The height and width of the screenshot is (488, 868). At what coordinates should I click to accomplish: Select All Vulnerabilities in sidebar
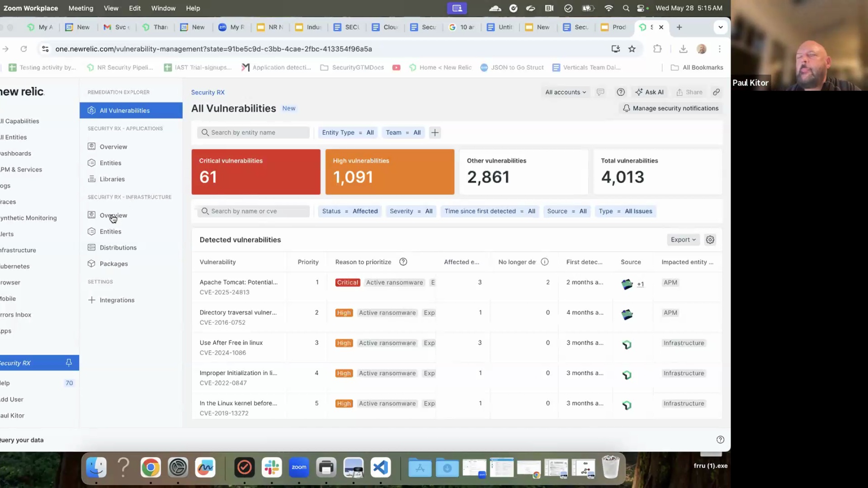point(131,111)
